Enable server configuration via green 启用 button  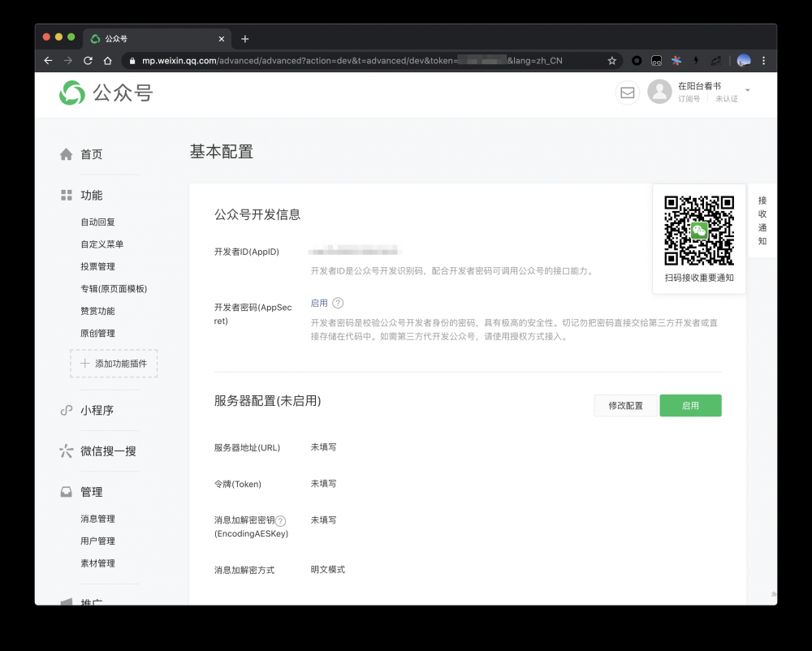(x=690, y=405)
